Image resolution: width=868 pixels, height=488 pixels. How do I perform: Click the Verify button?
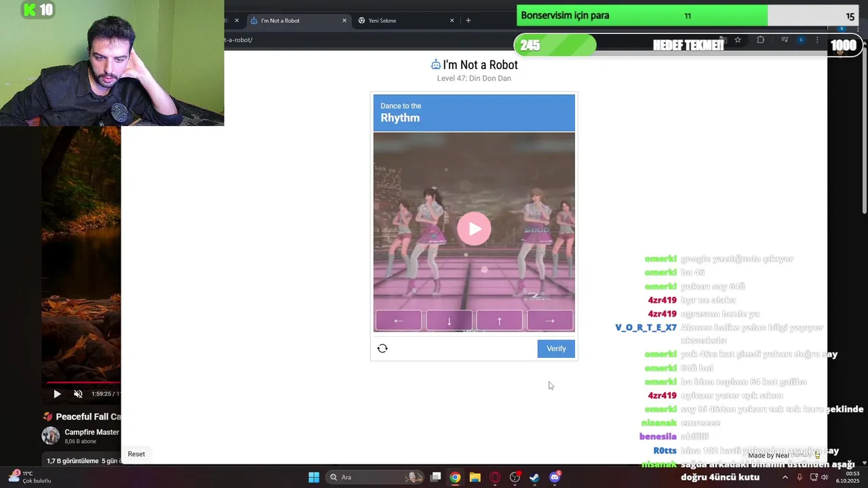(556, 348)
